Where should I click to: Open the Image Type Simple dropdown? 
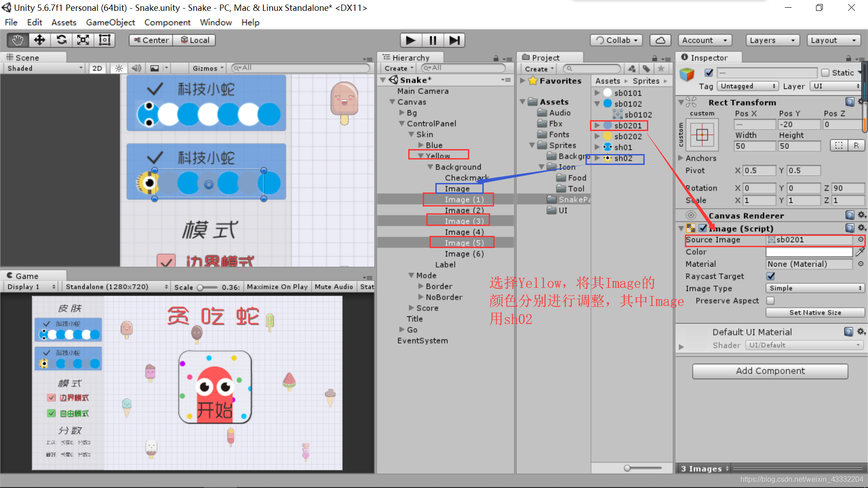pos(815,288)
